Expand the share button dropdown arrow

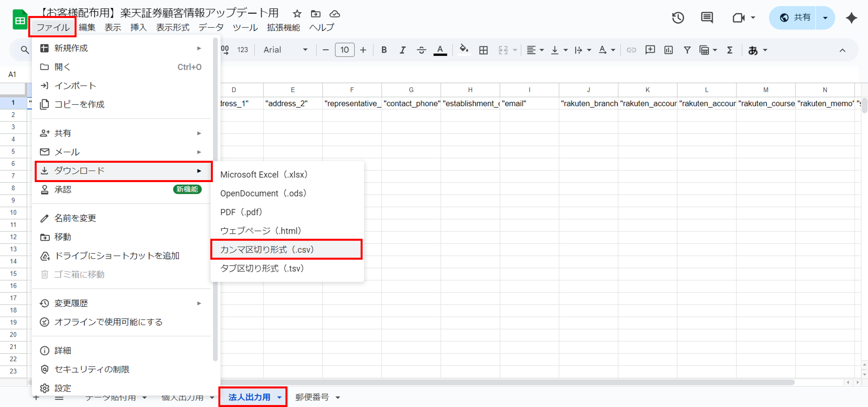(x=825, y=18)
